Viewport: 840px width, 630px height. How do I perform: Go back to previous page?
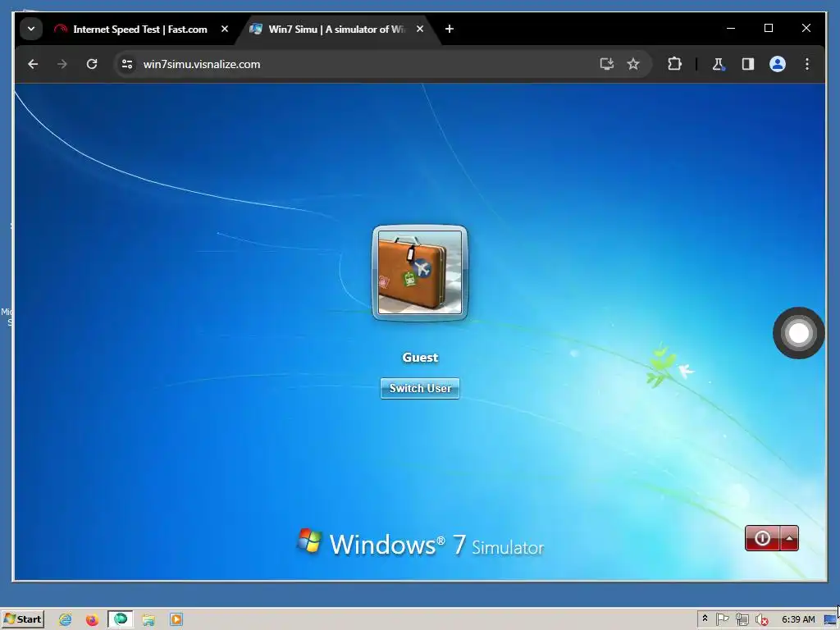(33, 64)
